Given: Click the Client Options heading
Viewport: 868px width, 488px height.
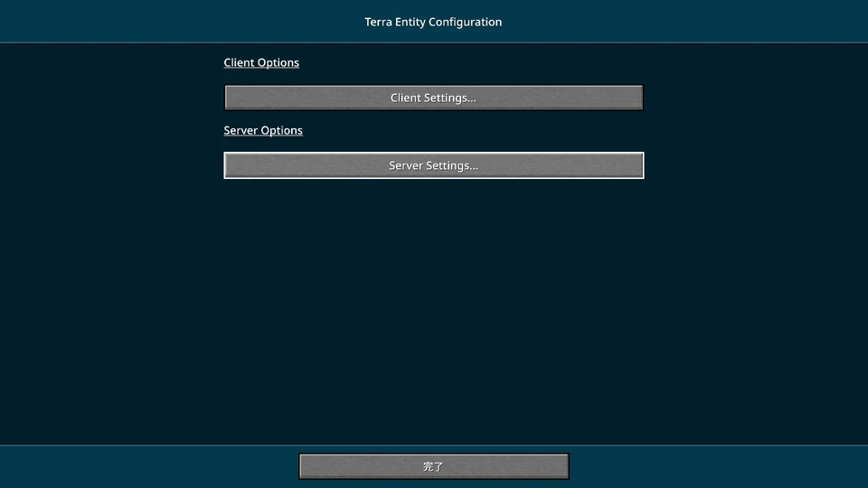Looking at the screenshot, I should (x=261, y=62).
